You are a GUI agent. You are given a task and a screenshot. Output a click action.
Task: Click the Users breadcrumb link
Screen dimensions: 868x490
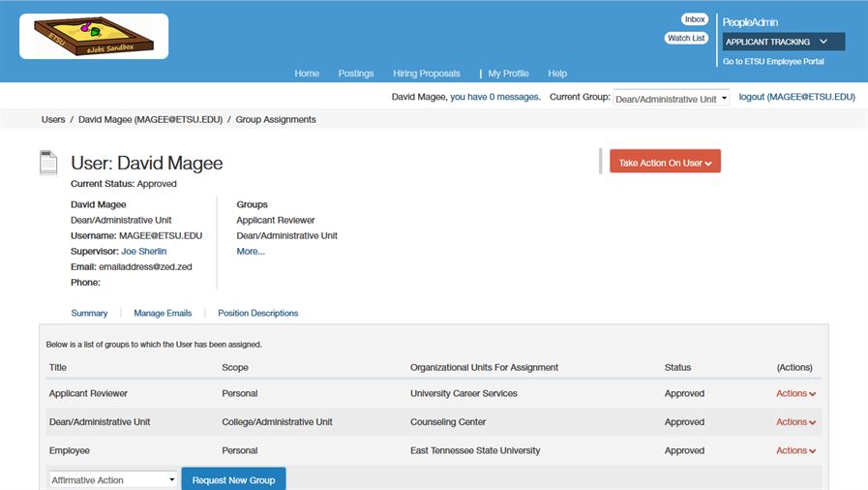coord(53,120)
